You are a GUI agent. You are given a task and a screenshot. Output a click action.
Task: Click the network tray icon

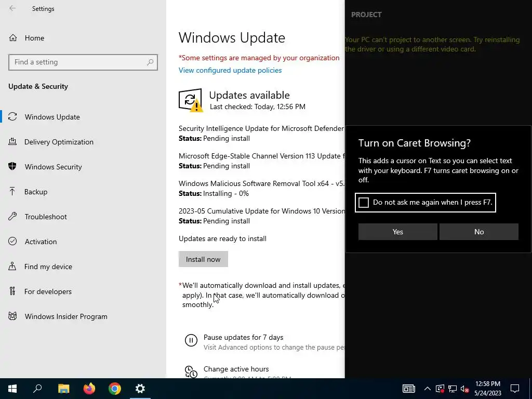click(x=453, y=389)
